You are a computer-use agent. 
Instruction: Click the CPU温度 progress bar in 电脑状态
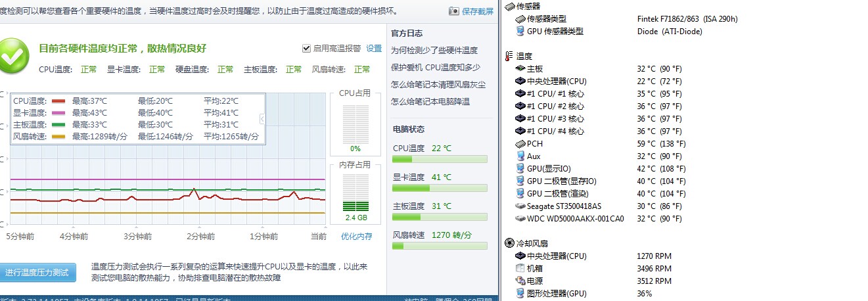[440, 159]
